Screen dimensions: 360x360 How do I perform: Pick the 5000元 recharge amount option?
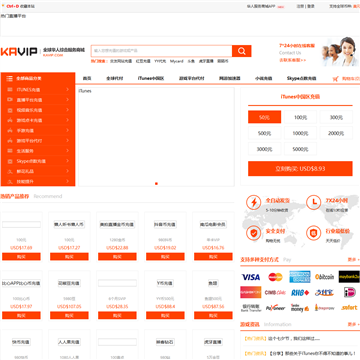tap(300, 149)
